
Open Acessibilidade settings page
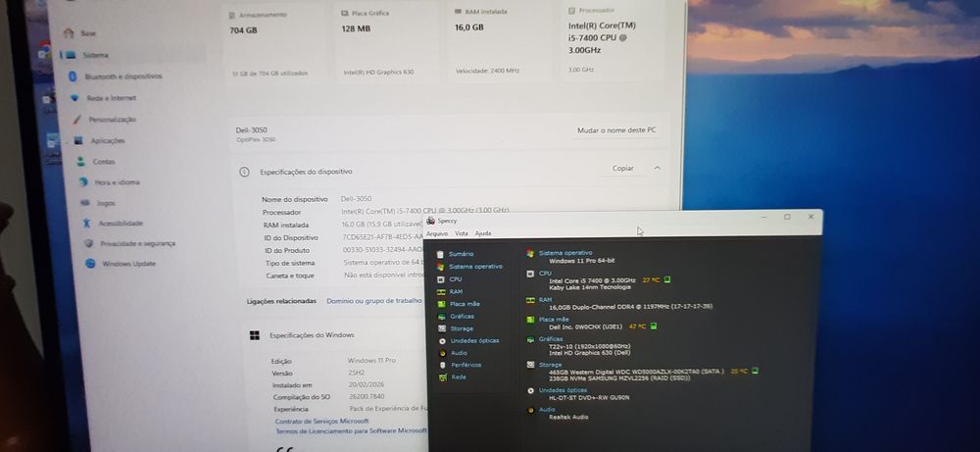121,224
